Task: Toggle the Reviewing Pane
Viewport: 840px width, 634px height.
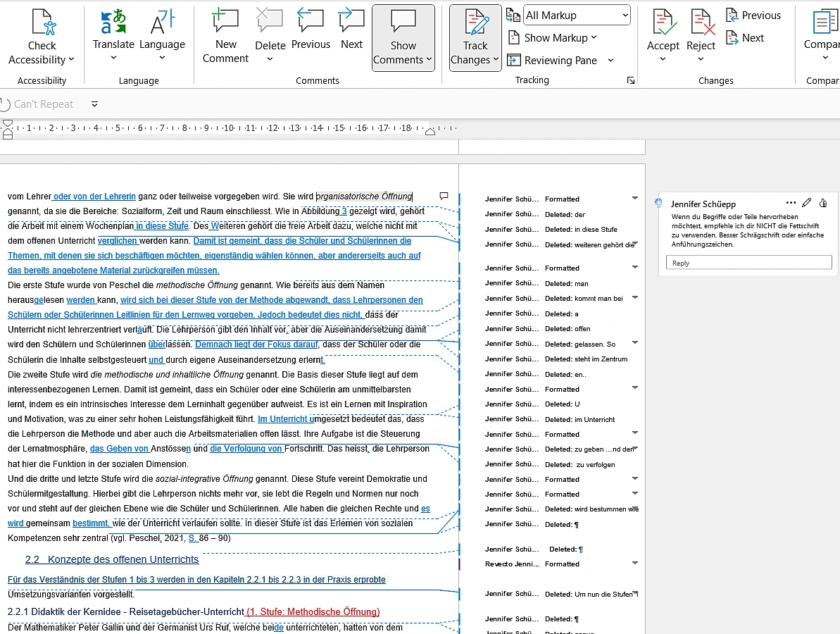Action: coord(560,61)
